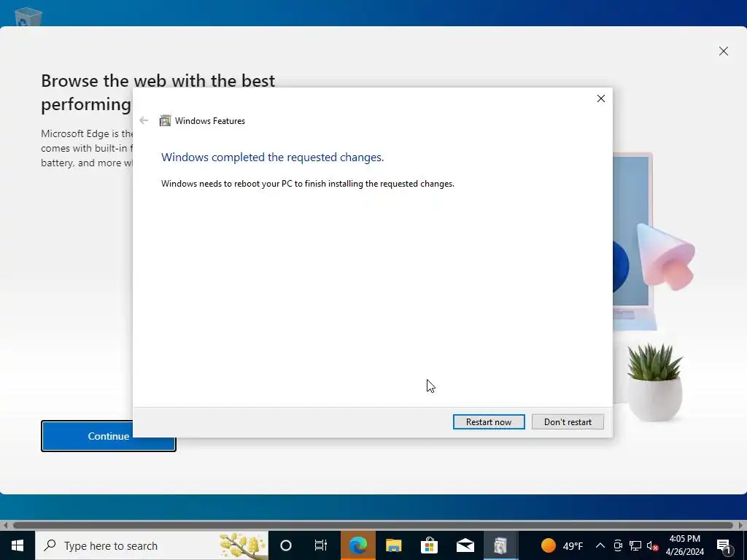Click the search magnifier icon in the taskbar
The height and width of the screenshot is (560, 747).
point(50,545)
